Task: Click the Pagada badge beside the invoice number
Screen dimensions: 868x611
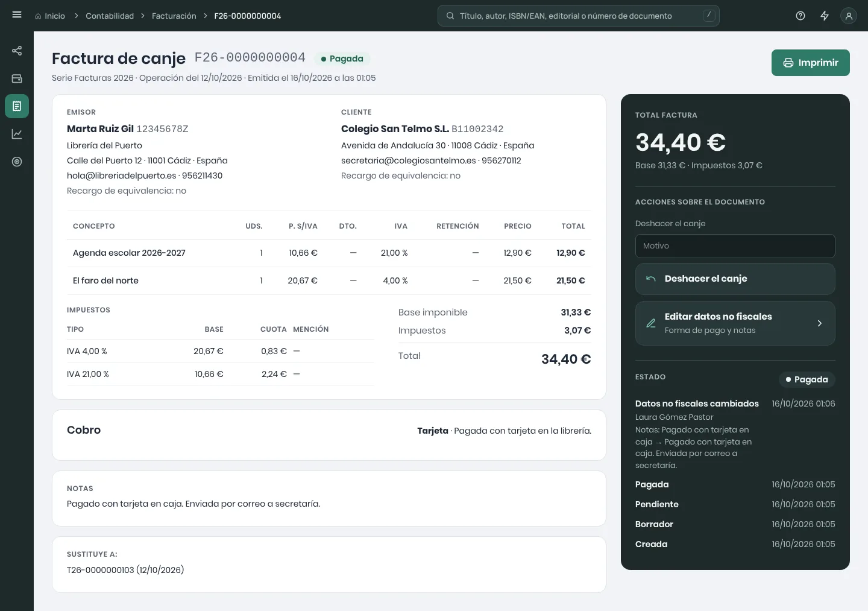Action: 342,59
